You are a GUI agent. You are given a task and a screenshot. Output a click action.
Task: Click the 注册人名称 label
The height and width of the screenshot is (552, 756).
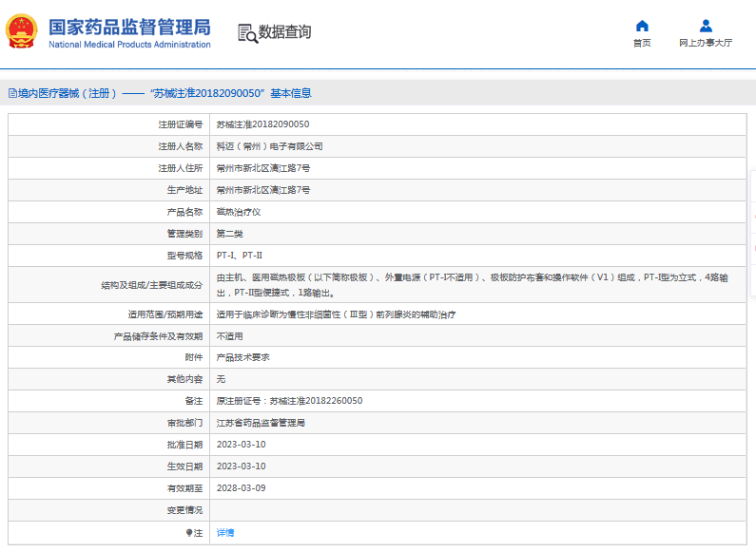coord(181,146)
